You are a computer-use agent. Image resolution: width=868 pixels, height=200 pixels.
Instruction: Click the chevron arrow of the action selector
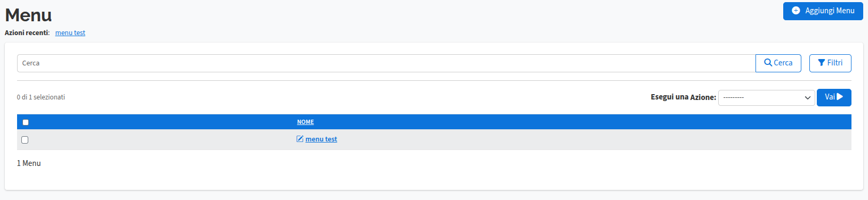pyautogui.click(x=807, y=98)
